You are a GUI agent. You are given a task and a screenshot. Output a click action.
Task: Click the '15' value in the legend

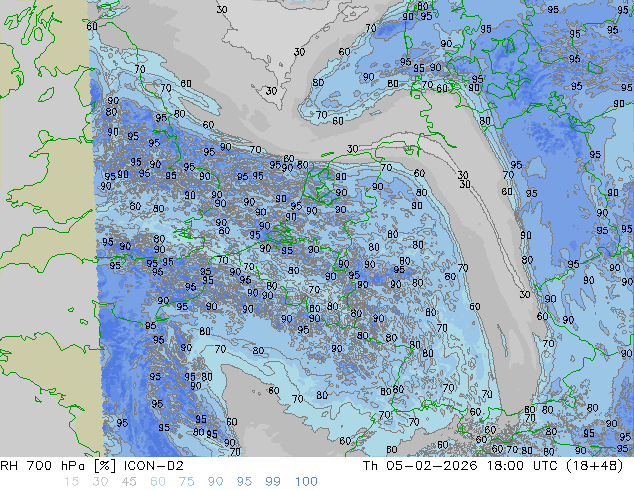71,482
